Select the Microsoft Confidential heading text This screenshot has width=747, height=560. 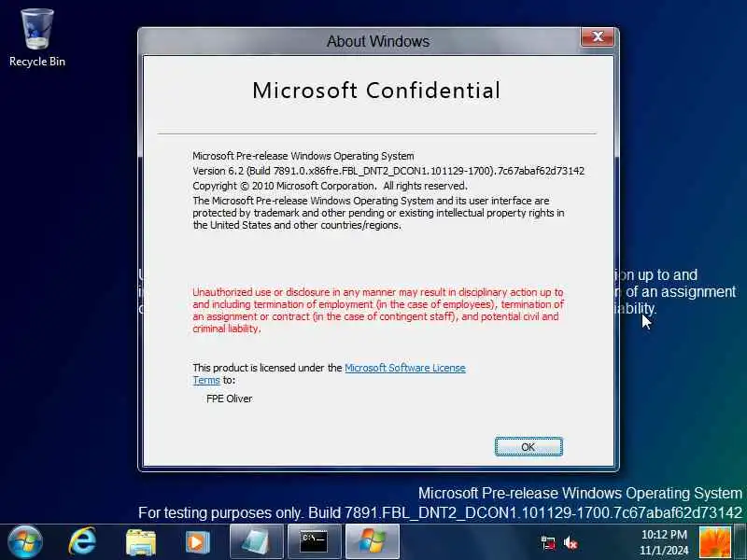point(376,91)
